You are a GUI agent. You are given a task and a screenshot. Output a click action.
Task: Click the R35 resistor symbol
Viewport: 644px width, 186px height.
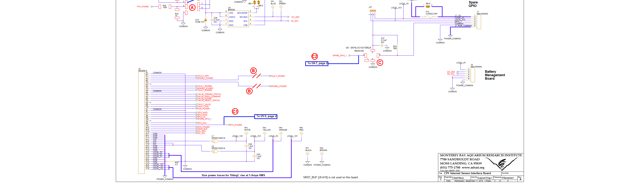[x=172, y=162]
